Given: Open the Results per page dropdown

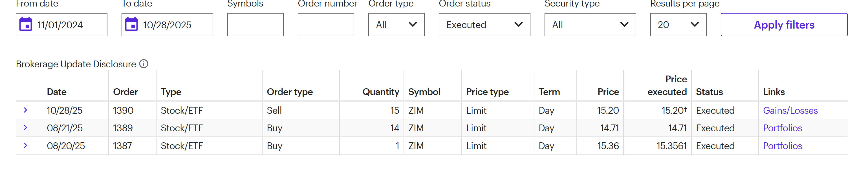Looking at the screenshot, I should click(678, 25).
